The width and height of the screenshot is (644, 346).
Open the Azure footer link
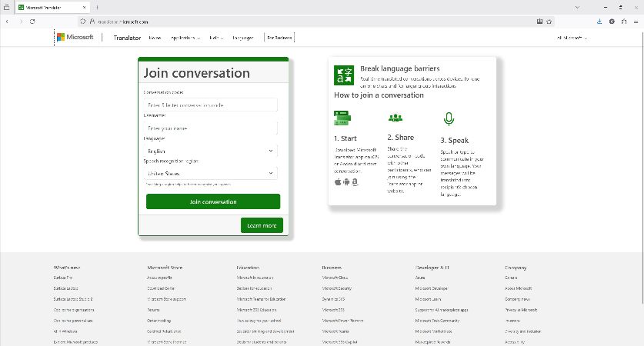tap(420, 278)
